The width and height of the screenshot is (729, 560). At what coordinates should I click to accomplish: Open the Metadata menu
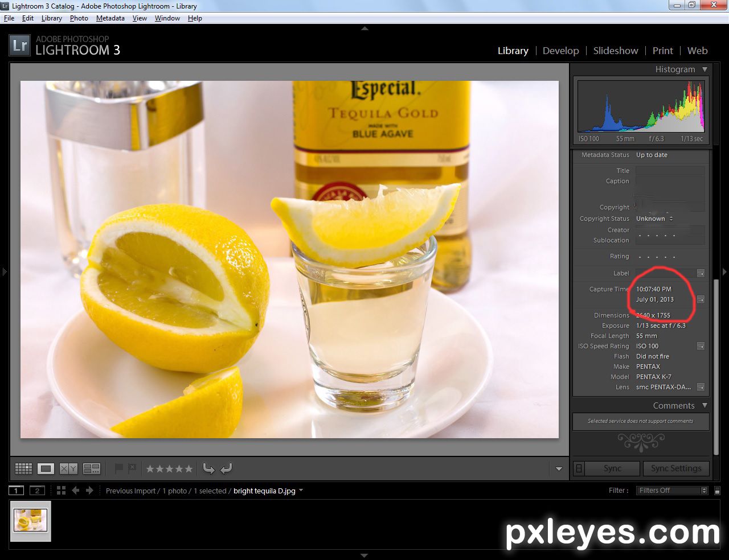[110, 18]
